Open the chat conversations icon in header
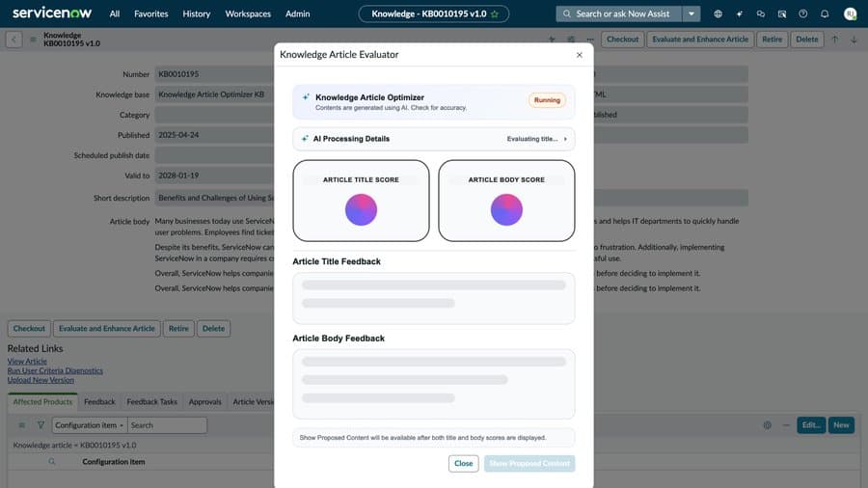Viewport: 868px width, 488px height. pos(761,14)
